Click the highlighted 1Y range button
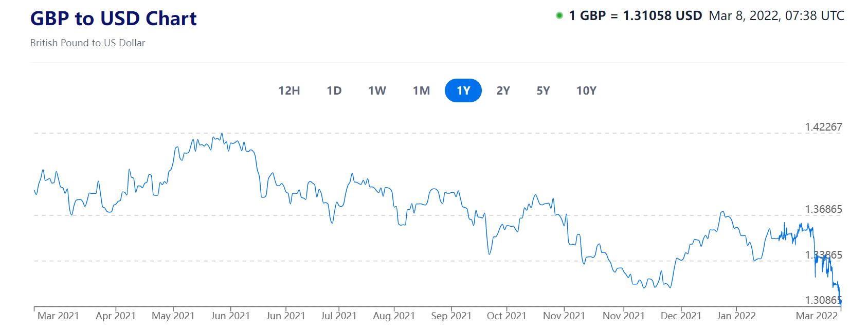 pyautogui.click(x=463, y=91)
